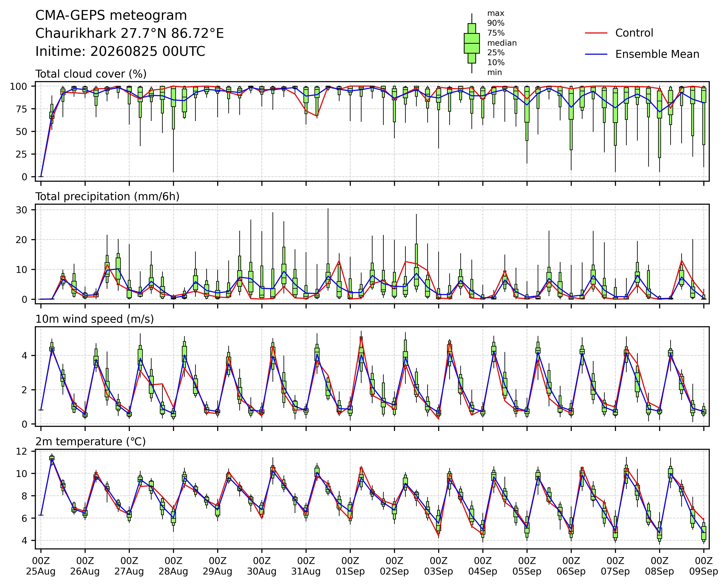Screen dimensions: 728x586
Task: Click the '00Z 05Sep' x-axis tick label
Action: [x=527, y=566]
